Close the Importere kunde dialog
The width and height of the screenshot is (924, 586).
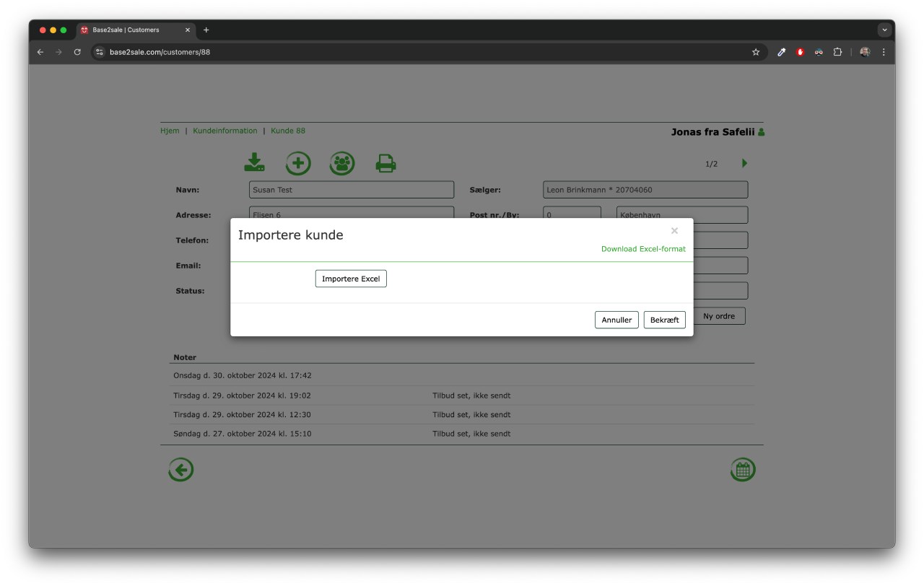tap(674, 231)
